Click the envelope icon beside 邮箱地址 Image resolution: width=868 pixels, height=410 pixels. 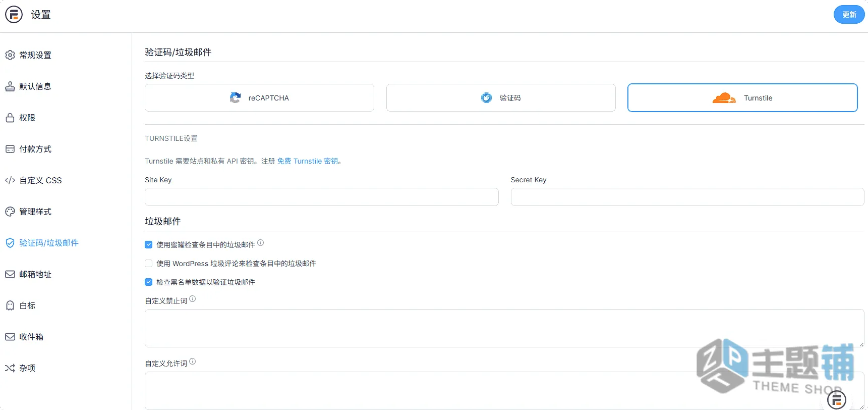[10, 274]
